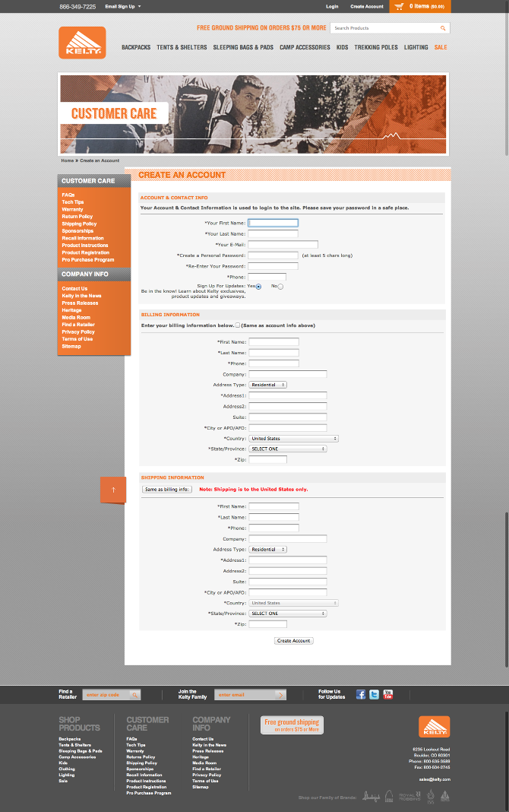Image resolution: width=509 pixels, height=812 pixels.
Task: Click the Find a Retailer search icon
Action: pos(134,695)
